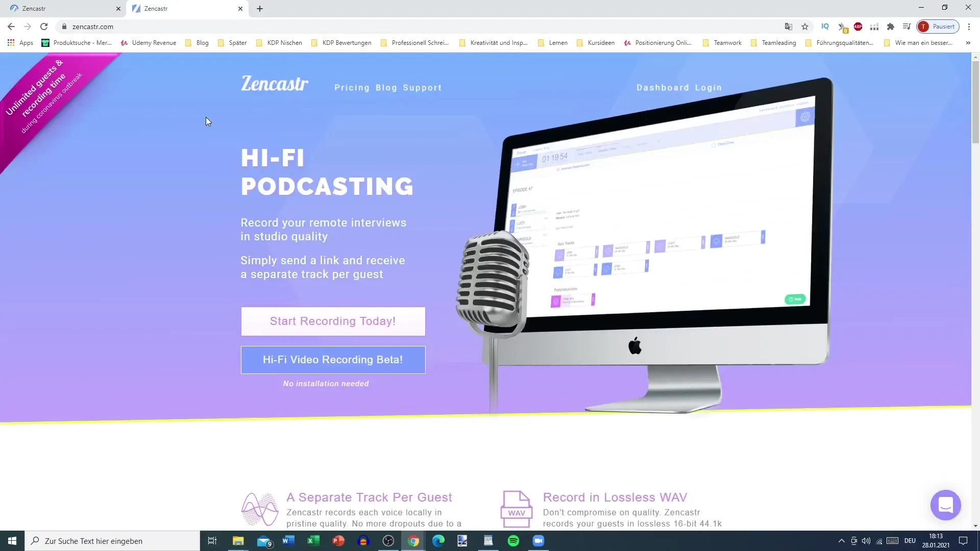Open the Blog bookmark folder

click(x=197, y=43)
